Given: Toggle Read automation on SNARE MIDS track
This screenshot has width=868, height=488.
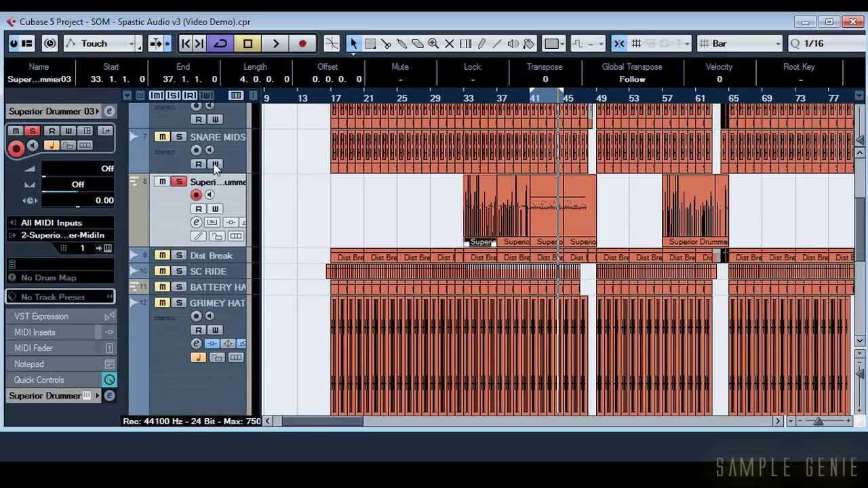Looking at the screenshot, I should 198,164.
